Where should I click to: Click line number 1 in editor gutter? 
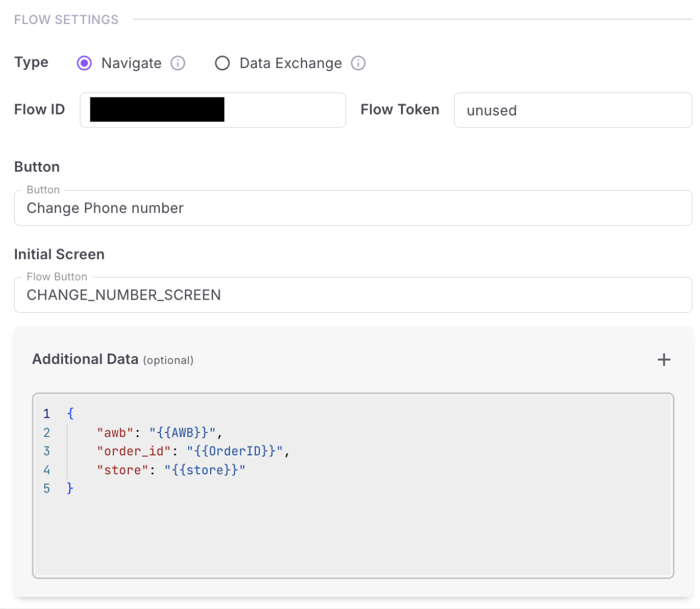tap(47, 414)
